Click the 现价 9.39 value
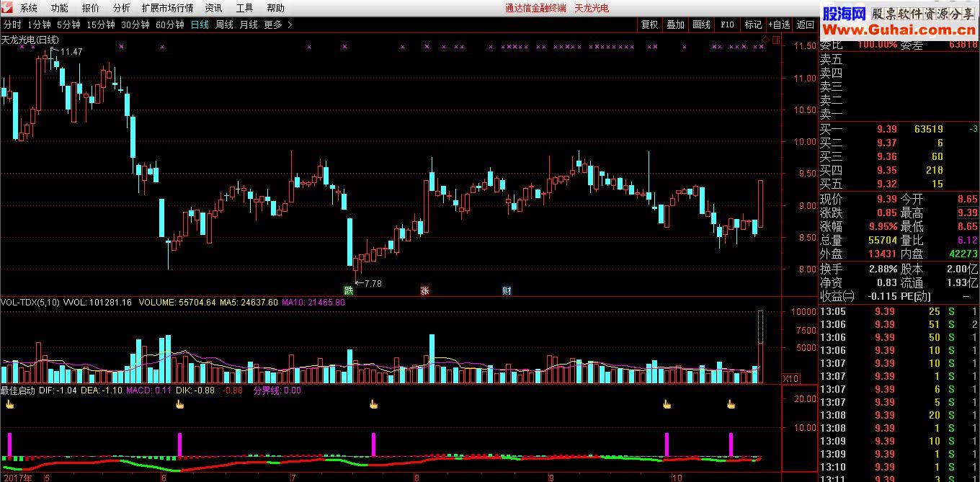The image size is (980, 482). (886, 199)
